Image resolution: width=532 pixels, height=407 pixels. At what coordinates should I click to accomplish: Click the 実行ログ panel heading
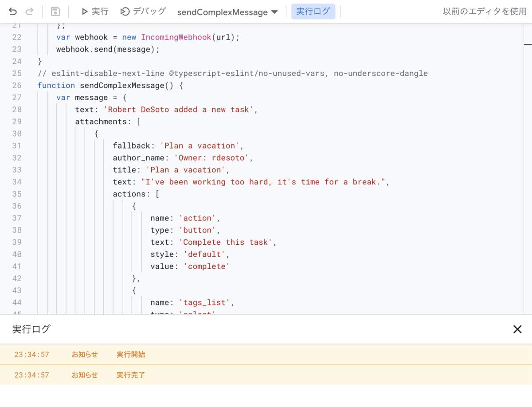point(31,329)
